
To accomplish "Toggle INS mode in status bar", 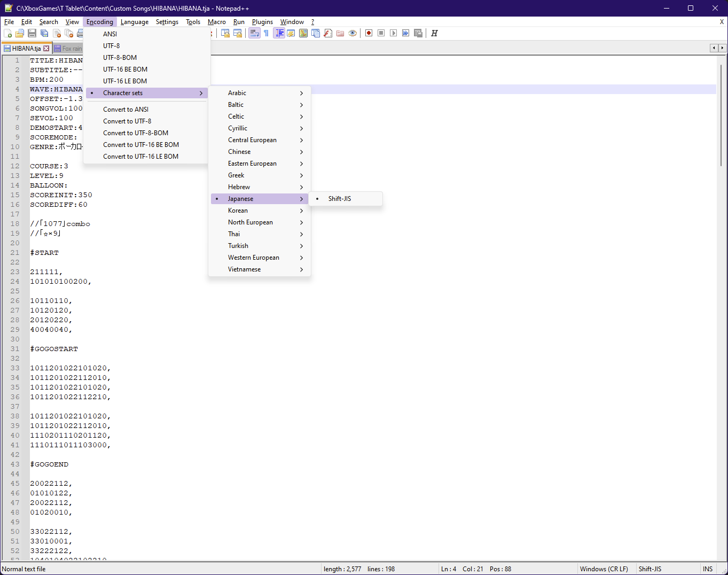I will (708, 569).
